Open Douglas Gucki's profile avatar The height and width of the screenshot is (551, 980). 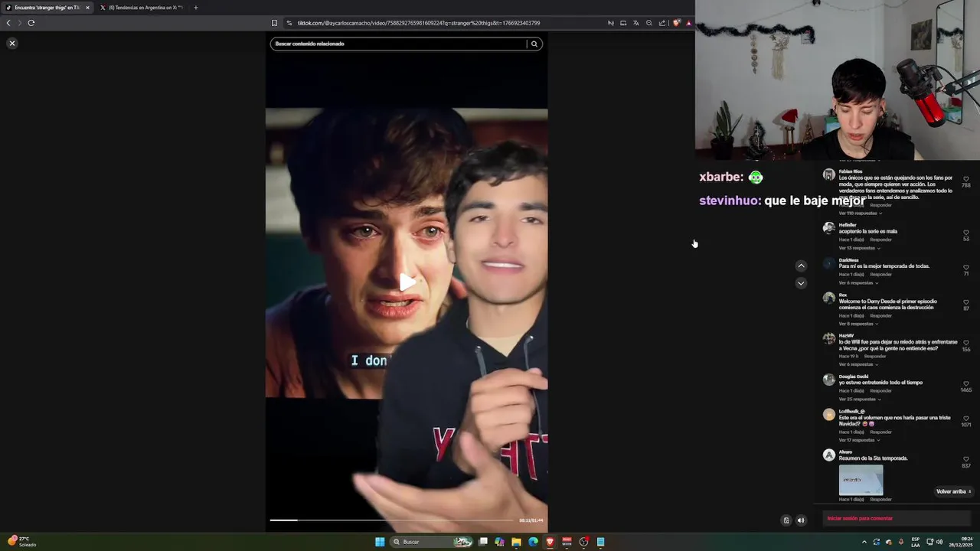pyautogui.click(x=828, y=380)
